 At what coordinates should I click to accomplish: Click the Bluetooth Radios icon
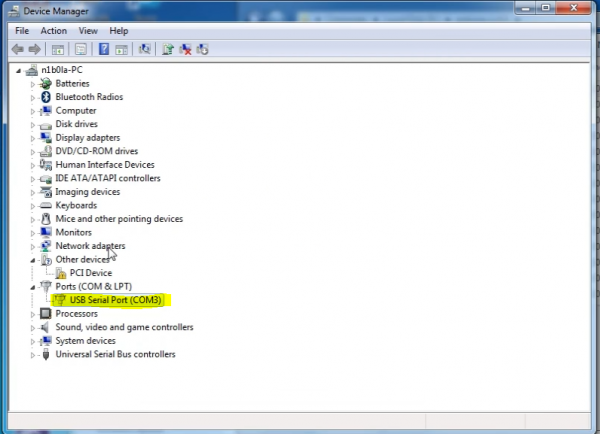pos(46,97)
